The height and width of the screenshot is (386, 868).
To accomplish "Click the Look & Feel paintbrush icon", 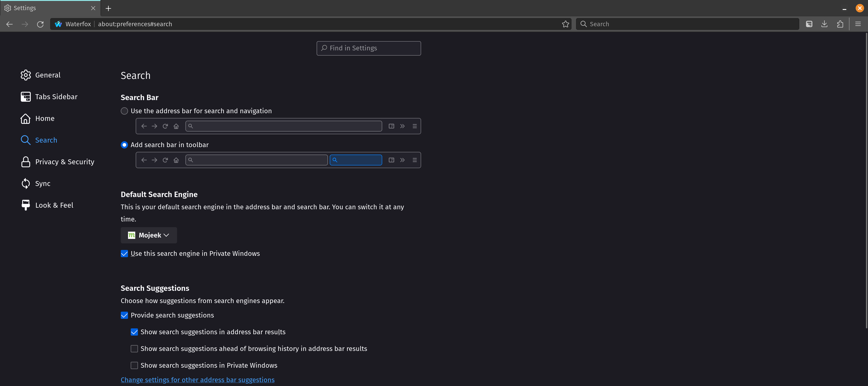I will point(26,205).
